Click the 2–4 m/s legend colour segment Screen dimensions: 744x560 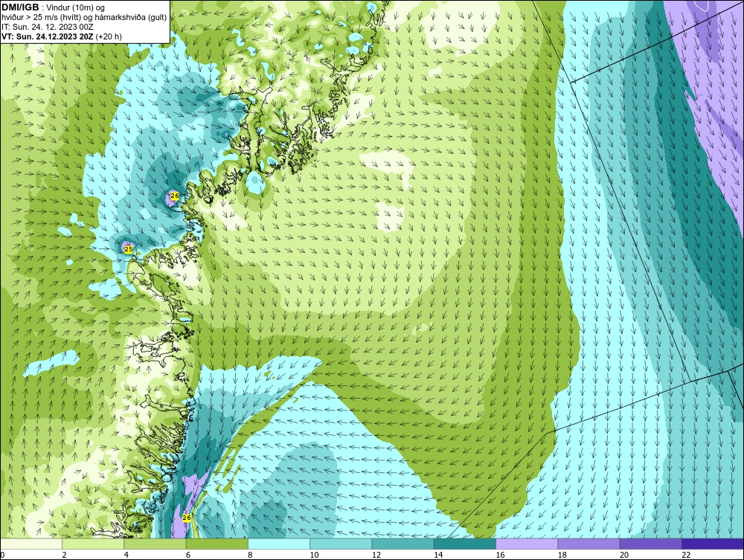tap(93, 544)
